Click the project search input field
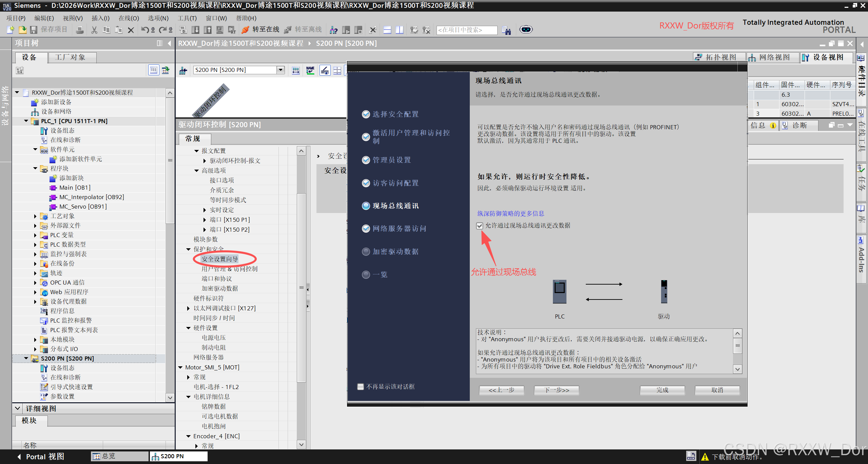 point(466,30)
